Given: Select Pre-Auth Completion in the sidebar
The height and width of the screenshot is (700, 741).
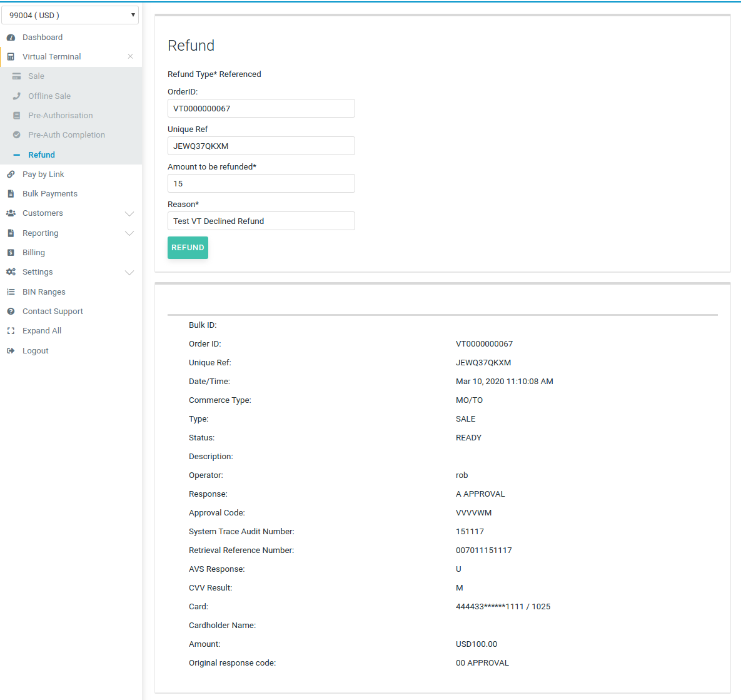Looking at the screenshot, I should click(x=66, y=135).
